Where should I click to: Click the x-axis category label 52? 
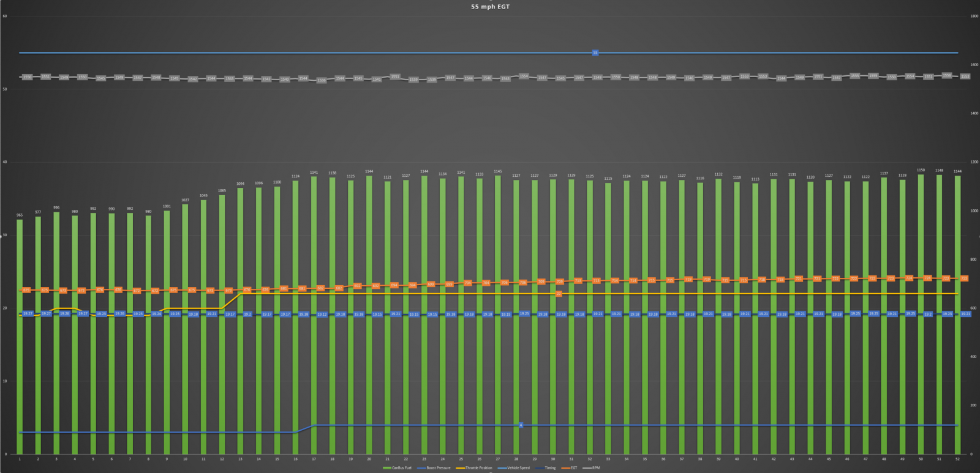[x=957, y=459]
